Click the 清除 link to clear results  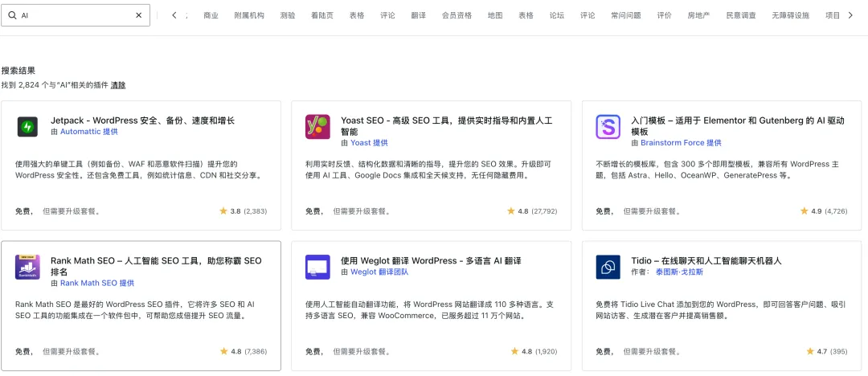pyautogui.click(x=118, y=85)
